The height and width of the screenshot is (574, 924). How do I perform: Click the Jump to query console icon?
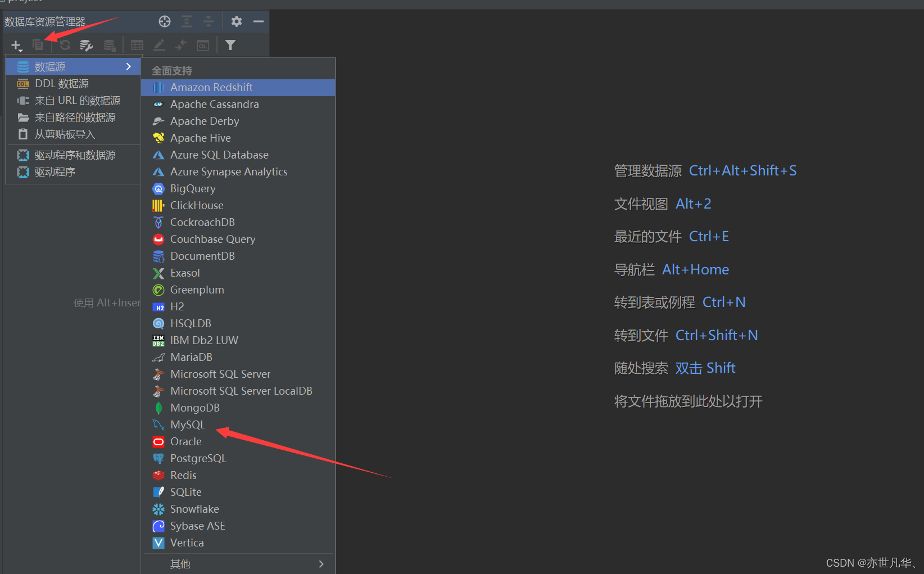click(203, 45)
